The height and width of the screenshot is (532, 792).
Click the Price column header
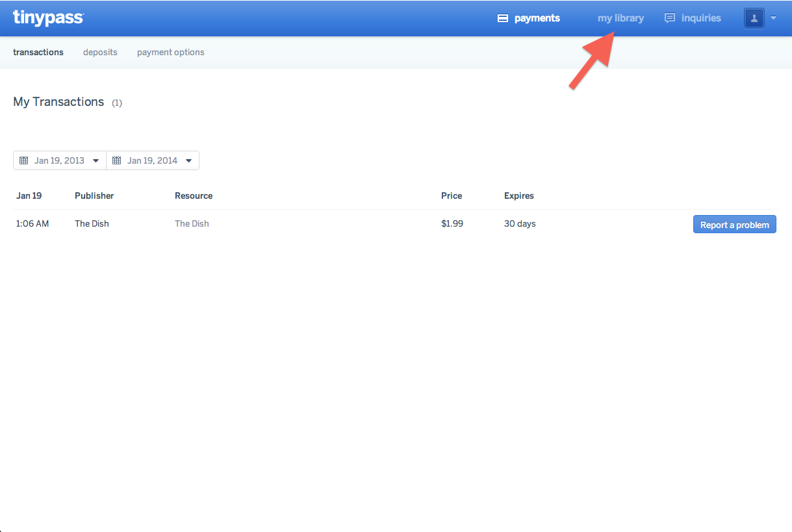coord(452,196)
